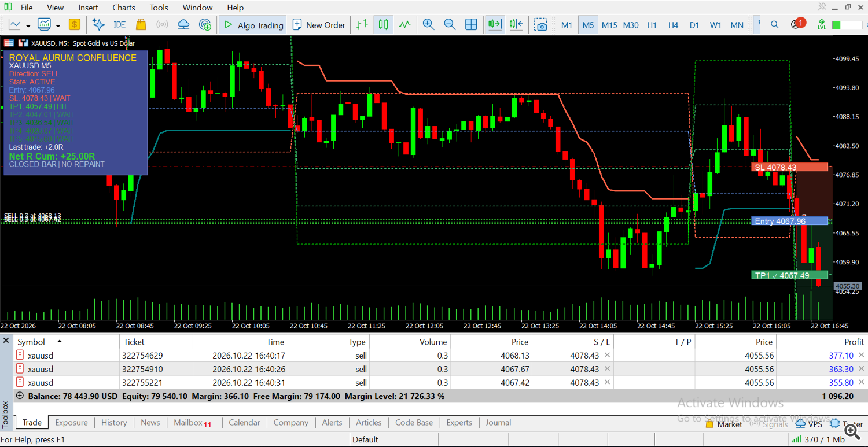Open the VPS cloud hosting toolbar icon
Image resolution: width=868 pixels, height=447 pixels.
pos(183,24)
